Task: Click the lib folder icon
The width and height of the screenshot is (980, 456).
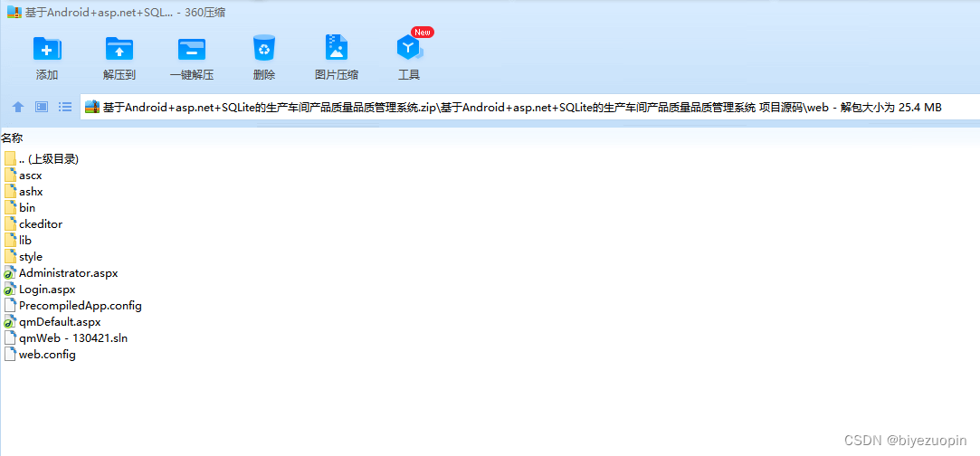Action: 10,240
